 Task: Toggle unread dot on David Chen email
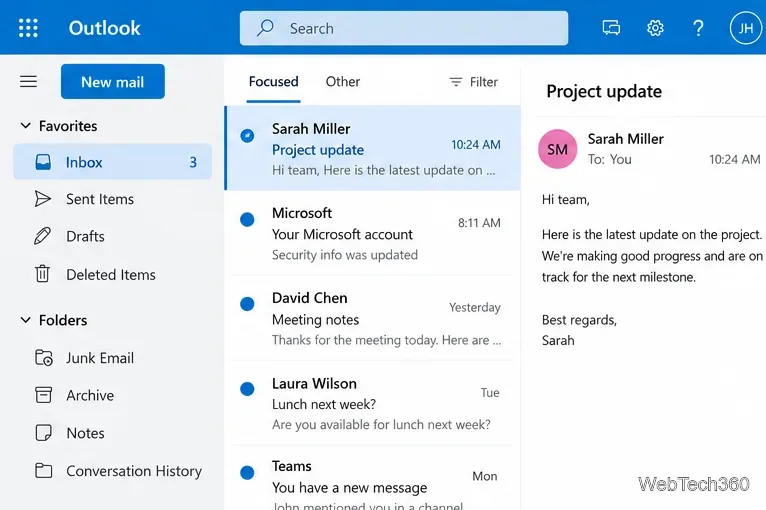point(247,304)
